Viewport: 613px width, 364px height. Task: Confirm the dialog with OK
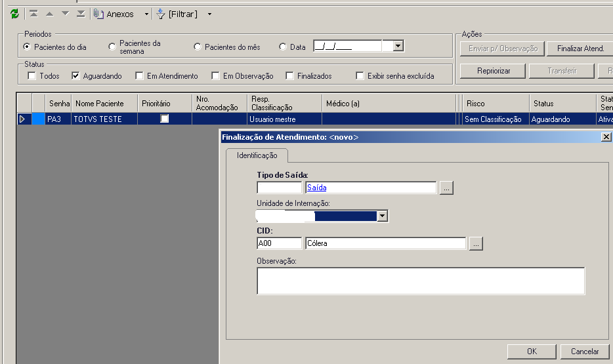click(x=532, y=352)
